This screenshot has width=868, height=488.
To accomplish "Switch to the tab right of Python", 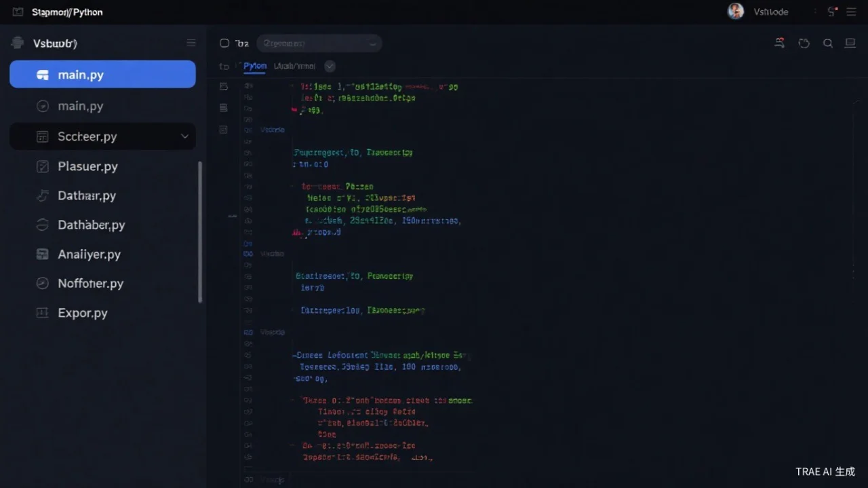I will point(294,67).
